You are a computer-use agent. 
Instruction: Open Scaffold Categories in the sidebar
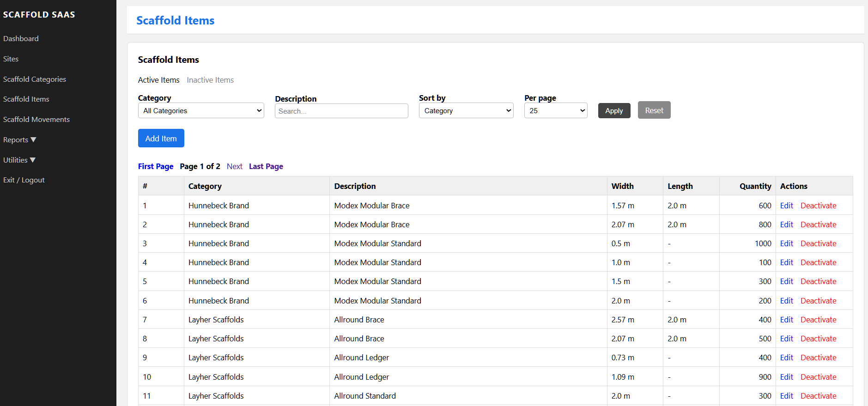35,79
